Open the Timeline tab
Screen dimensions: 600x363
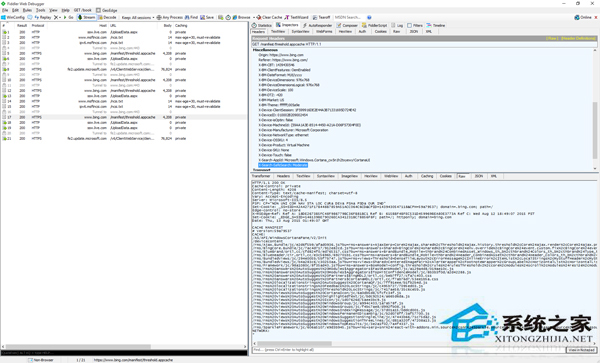click(x=436, y=25)
